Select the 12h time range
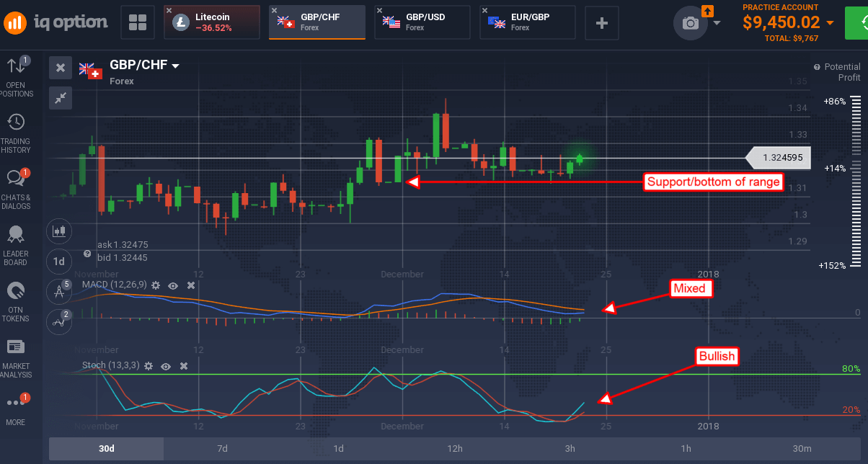Image resolution: width=868 pixels, height=464 pixels. coord(454,449)
